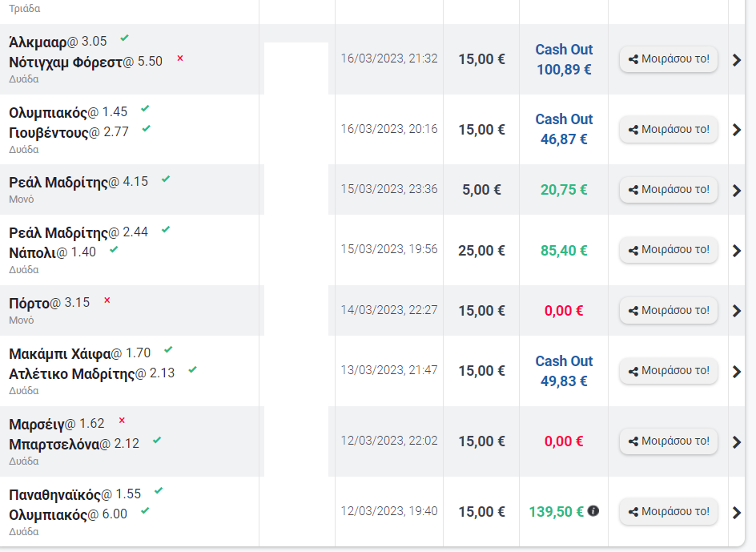
Task: Select the date 12/03/2023, 19:40
Action: click(389, 511)
